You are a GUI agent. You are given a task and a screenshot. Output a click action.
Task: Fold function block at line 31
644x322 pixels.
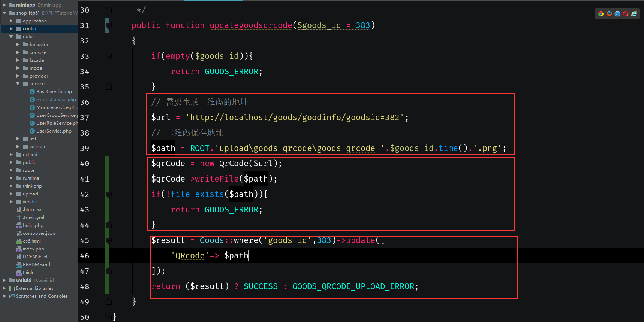(109, 25)
